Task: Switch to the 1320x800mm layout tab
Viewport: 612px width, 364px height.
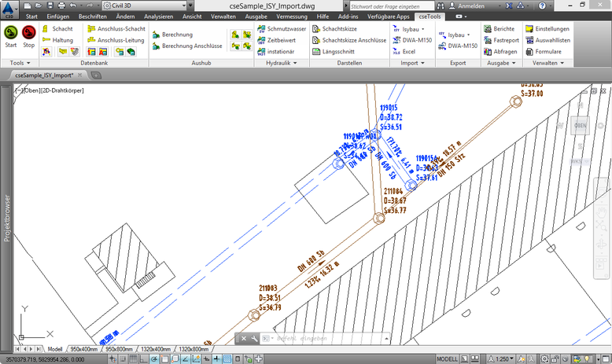Action: [194, 349]
